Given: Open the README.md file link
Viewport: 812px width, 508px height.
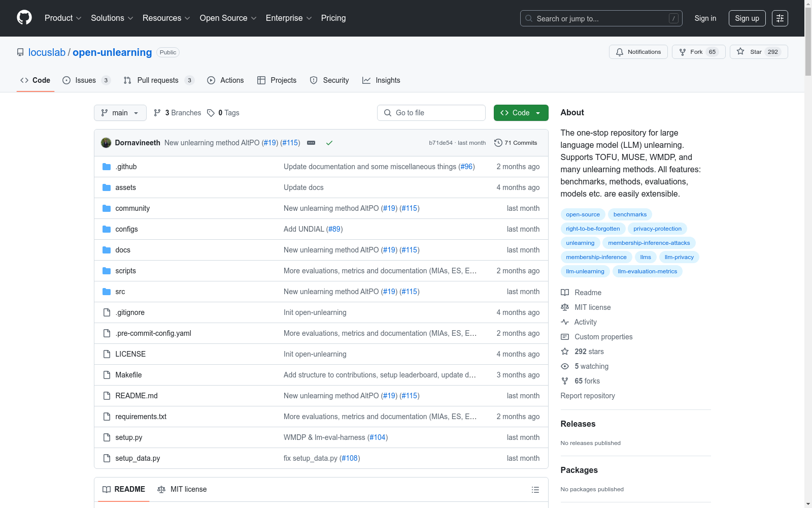Looking at the screenshot, I should tap(137, 396).
